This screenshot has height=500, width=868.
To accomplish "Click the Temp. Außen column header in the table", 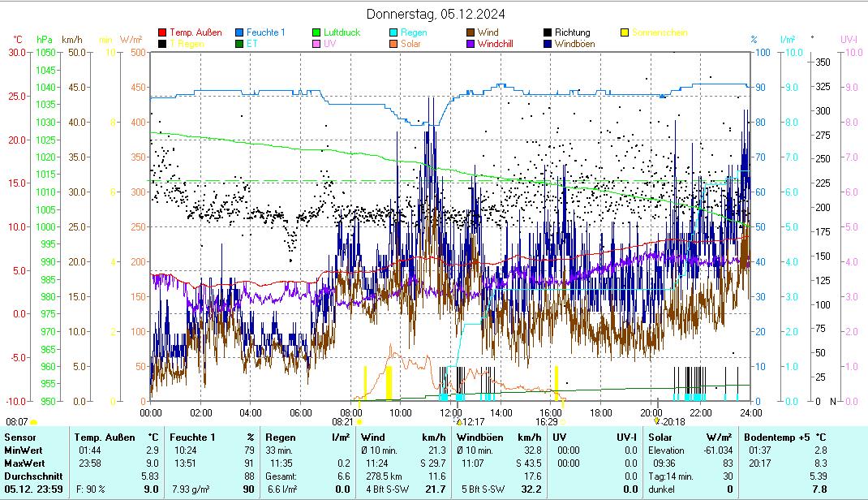I will (x=105, y=437).
